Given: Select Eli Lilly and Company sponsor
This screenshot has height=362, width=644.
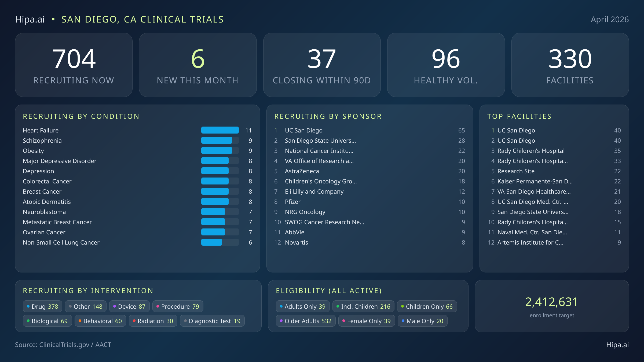Looking at the screenshot, I should [369, 191].
